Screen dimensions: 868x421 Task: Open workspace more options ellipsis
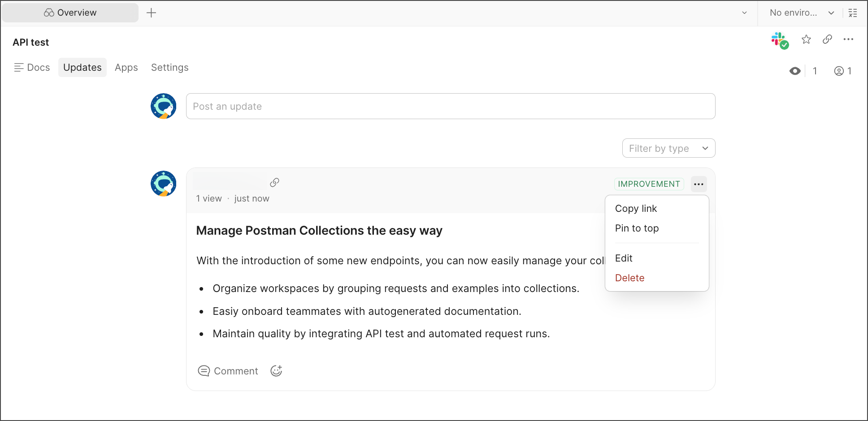coord(848,39)
